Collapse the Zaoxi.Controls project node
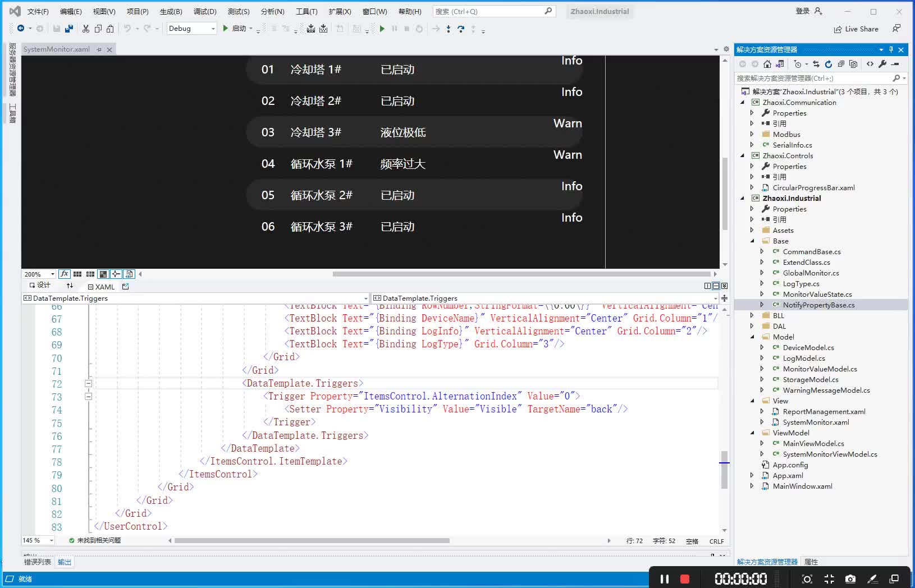The height and width of the screenshot is (588, 915). (x=742, y=156)
